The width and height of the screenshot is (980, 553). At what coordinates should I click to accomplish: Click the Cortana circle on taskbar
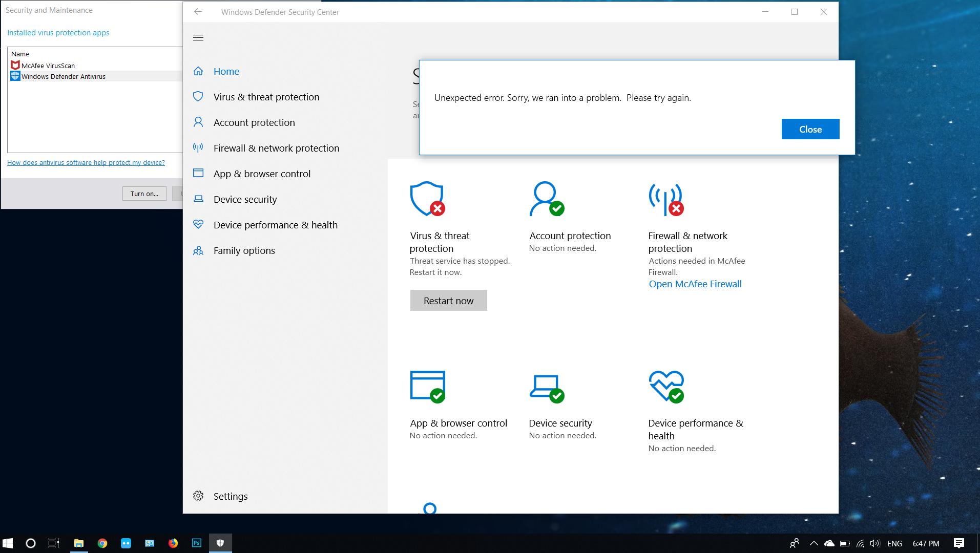[x=31, y=543]
